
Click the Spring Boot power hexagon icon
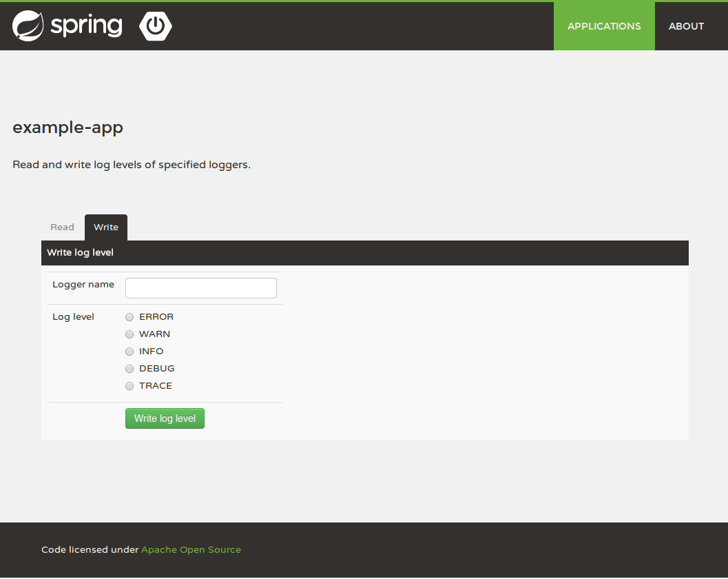[156, 26]
